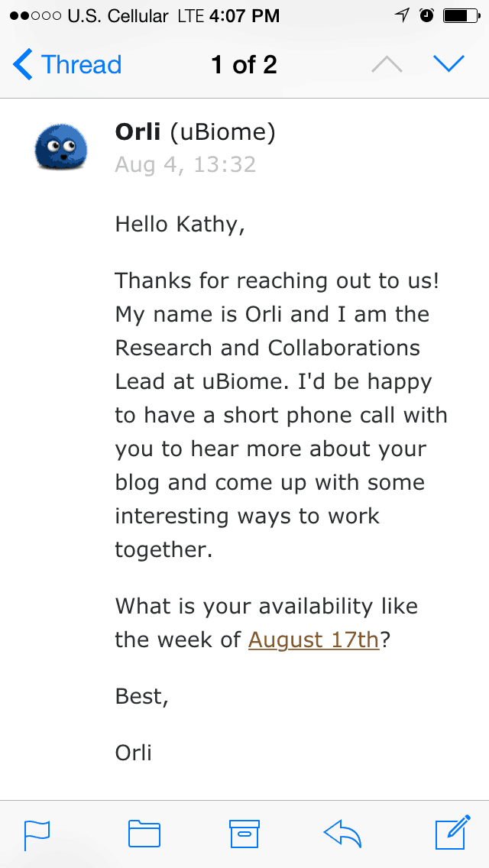This screenshot has height=868, width=489.
Task: Tap the 1 of 2 counter
Action: pyautogui.click(x=244, y=65)
